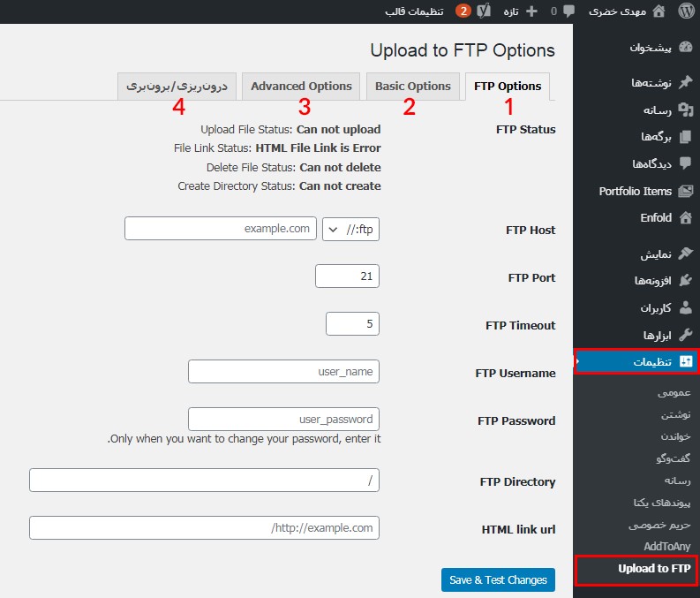This screenshot has width=700, height=598.
Task: Open the Upload to FTP submenu
Action: pos(654,569)
